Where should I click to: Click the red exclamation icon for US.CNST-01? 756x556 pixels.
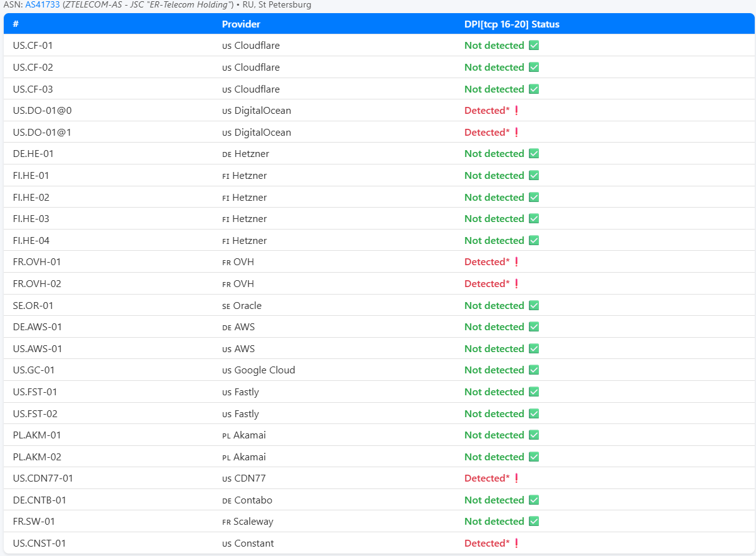click(x=516, y=543)
